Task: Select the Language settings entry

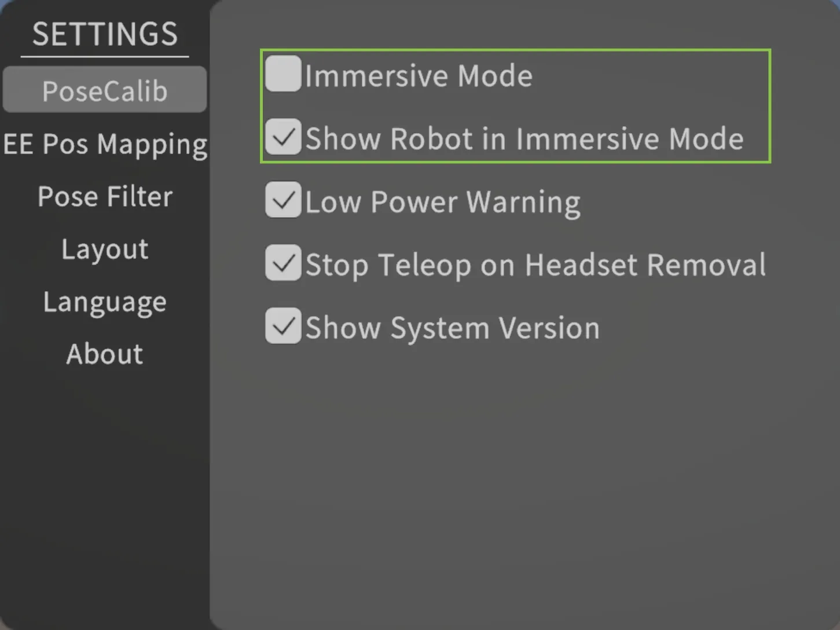Action: pos(105,301)
